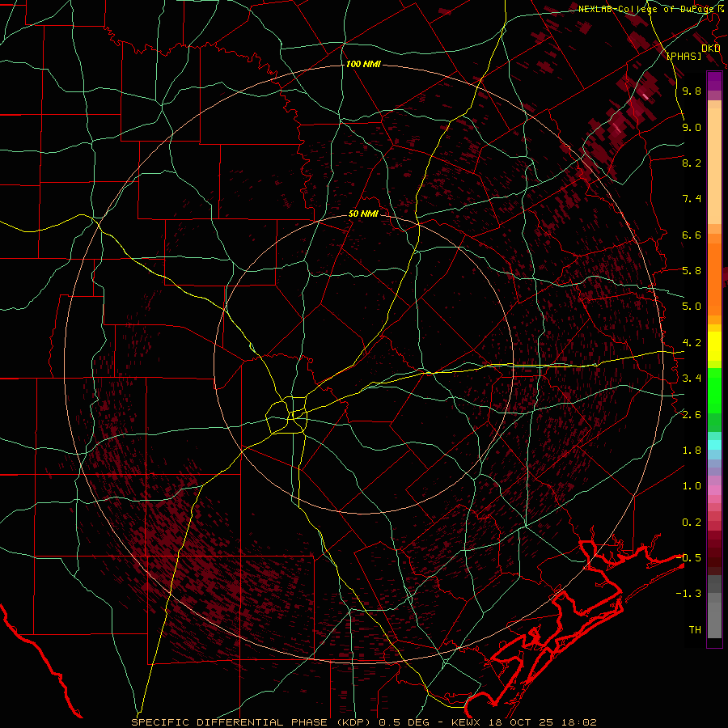Image resolution: width=728 pixels, height=728 pixels.
Task: Pick the cyan segment of the color bar
Action: coord(714,445)
